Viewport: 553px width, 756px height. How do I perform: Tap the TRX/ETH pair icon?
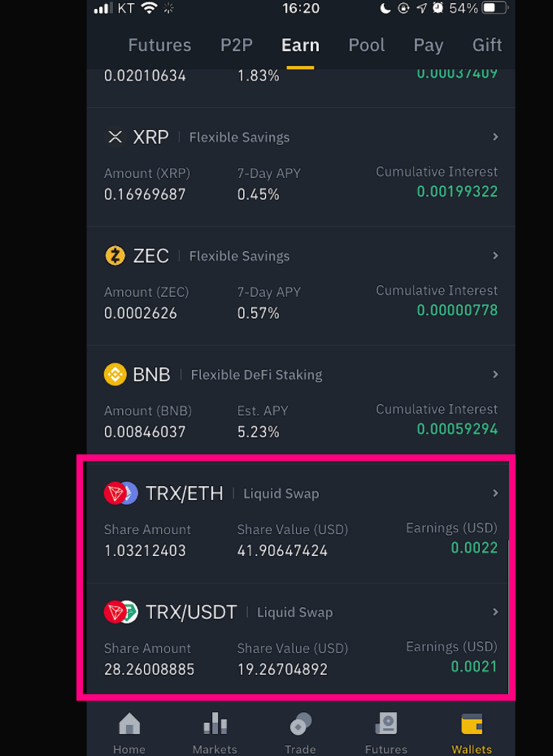point(120,493)
